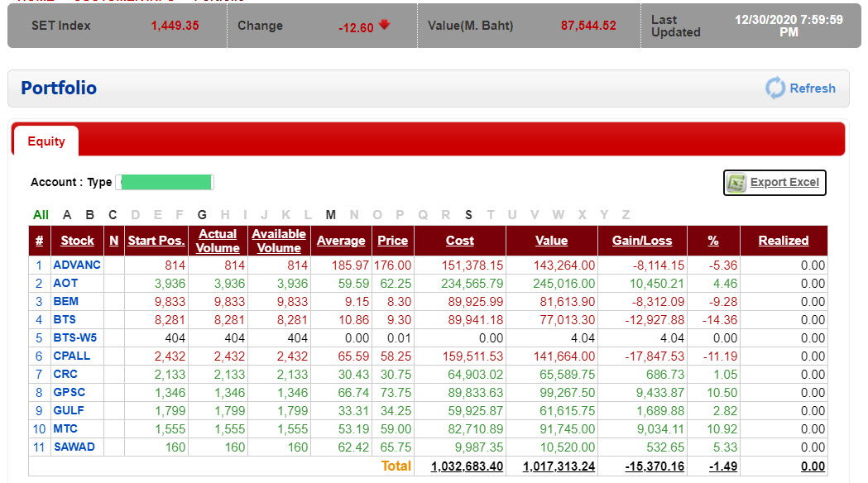Image resolution: width=868 pixels, height=483 pixels.
Task: Click GPSC percent 10.50
Action: coord(722,392)
